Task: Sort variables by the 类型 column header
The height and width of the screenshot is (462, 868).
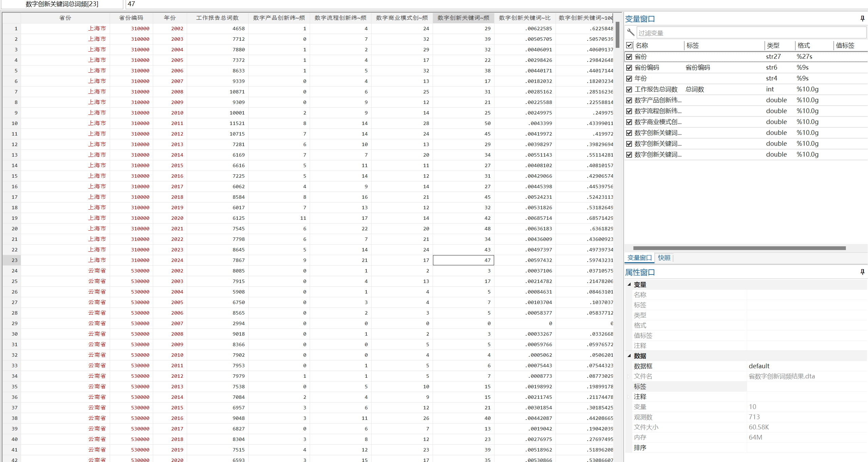Action: point(773,45)
